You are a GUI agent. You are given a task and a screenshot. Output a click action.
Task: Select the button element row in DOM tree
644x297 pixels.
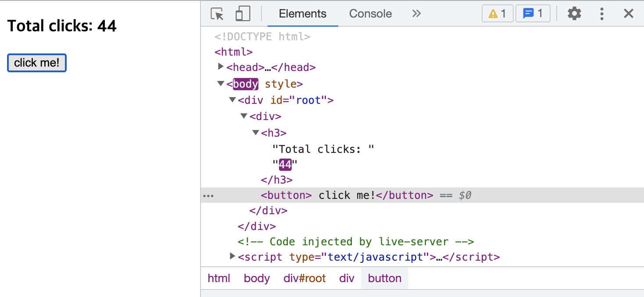coord(422,195)
